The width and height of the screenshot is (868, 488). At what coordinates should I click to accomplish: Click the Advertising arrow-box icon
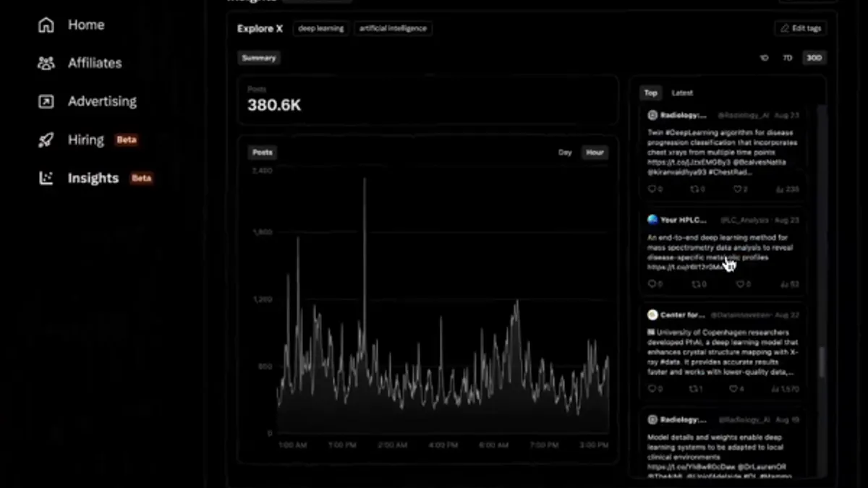pyautogui.click(x=46, y=102)
